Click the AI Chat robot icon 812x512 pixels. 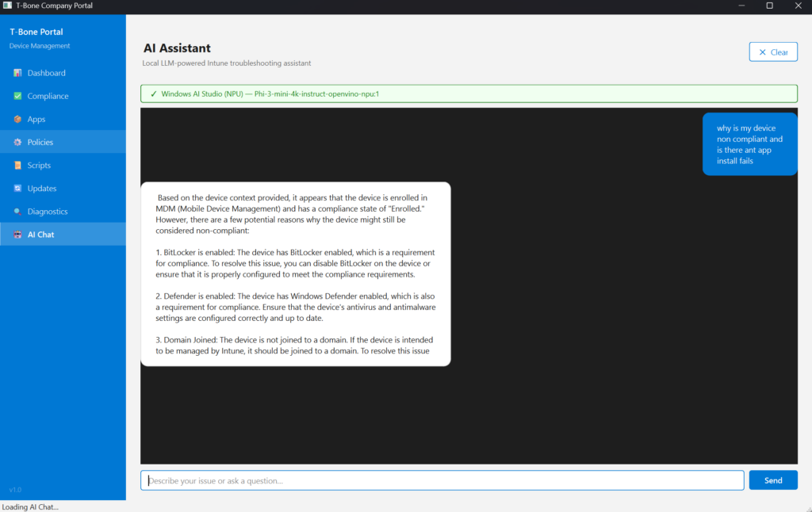click(x=17, y=235)
